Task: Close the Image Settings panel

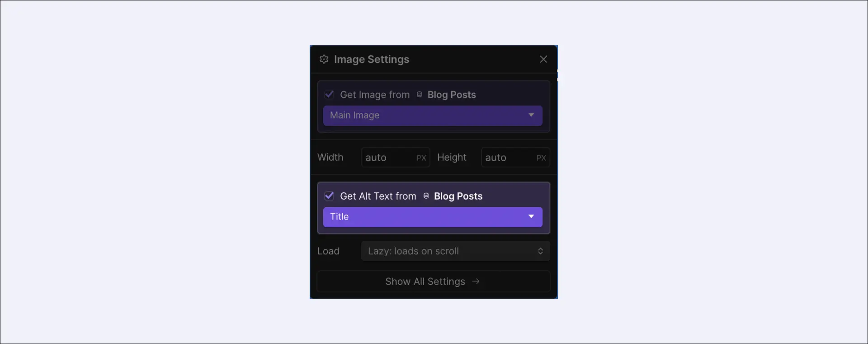Action: pos(543,59)
